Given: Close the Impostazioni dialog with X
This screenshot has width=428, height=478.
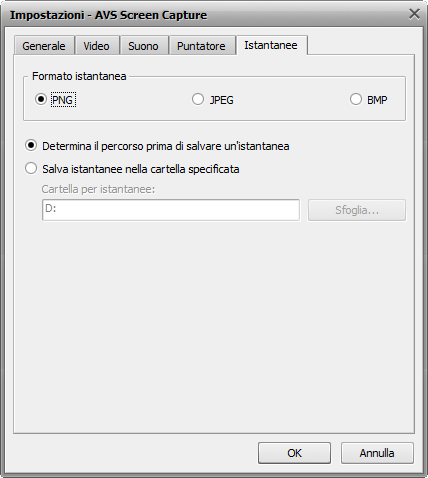Looking at the screenshot, I should [x=414, y=14].
